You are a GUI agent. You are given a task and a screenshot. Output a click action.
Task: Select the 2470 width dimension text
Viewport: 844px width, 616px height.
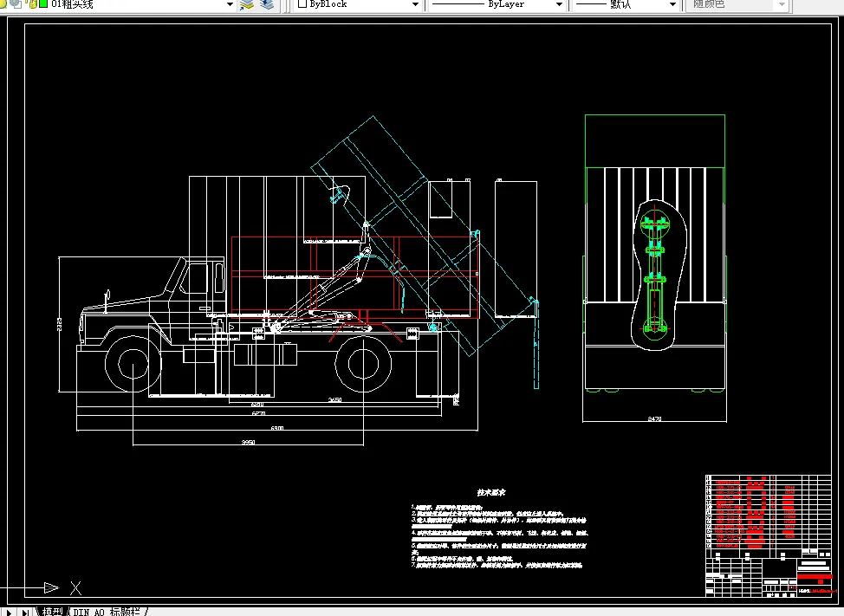click(x=654, y=418)
